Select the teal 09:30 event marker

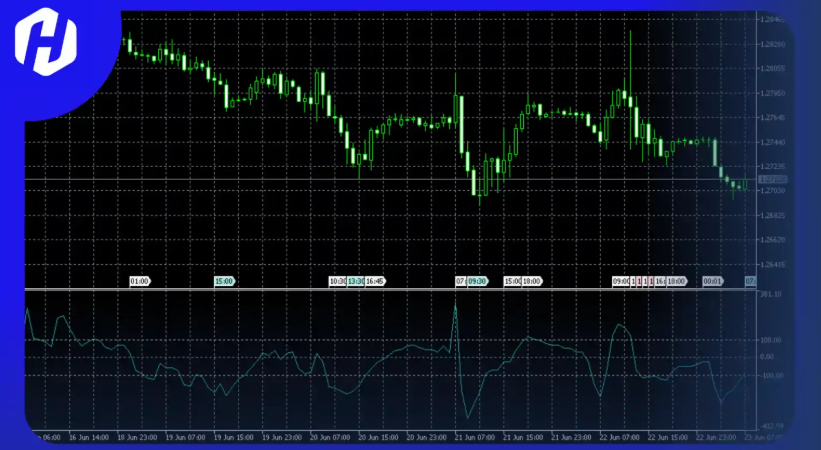[478, 281]
